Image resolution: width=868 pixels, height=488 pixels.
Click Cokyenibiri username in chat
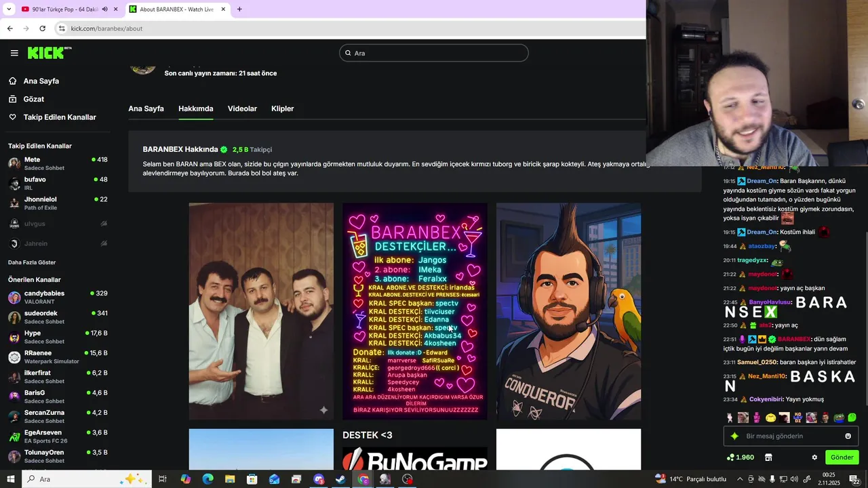click(766, 399)
